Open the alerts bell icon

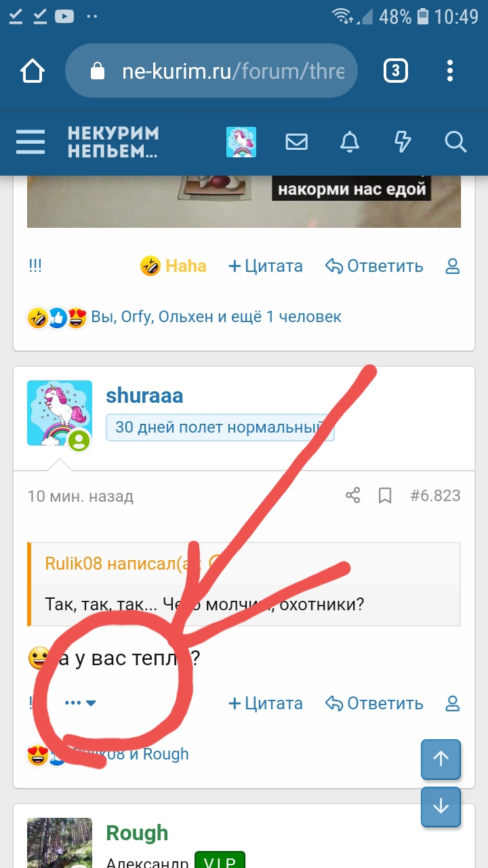350,142
